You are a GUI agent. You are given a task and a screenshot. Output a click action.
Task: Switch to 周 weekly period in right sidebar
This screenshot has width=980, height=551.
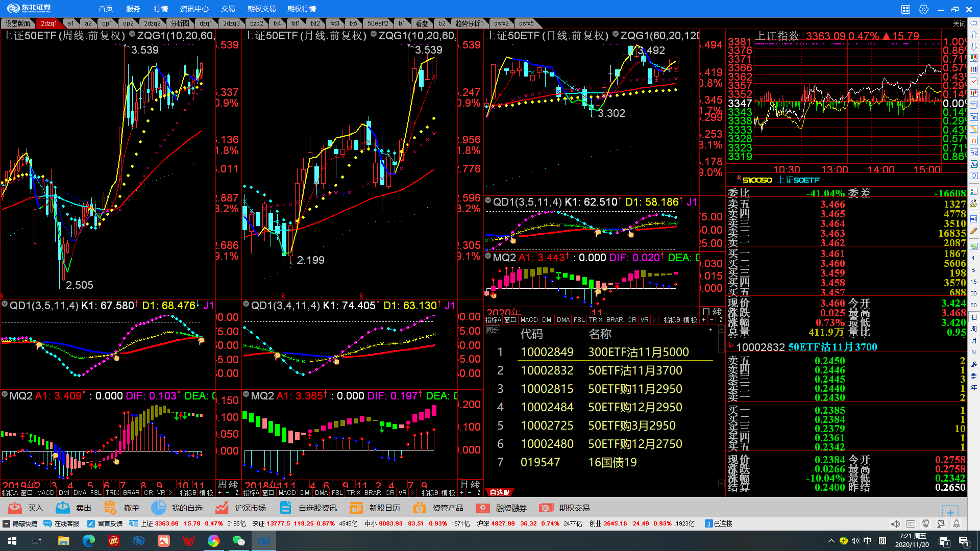[974, 329]
